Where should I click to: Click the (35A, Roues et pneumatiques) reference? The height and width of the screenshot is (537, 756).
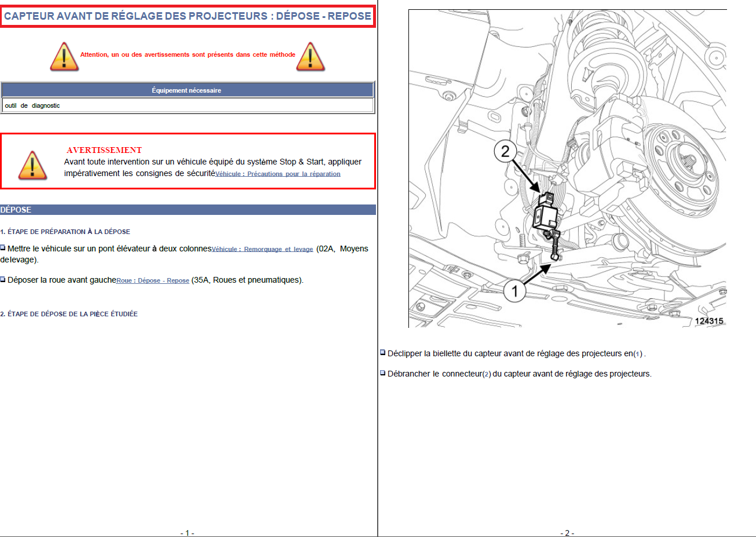coord(247,280)
